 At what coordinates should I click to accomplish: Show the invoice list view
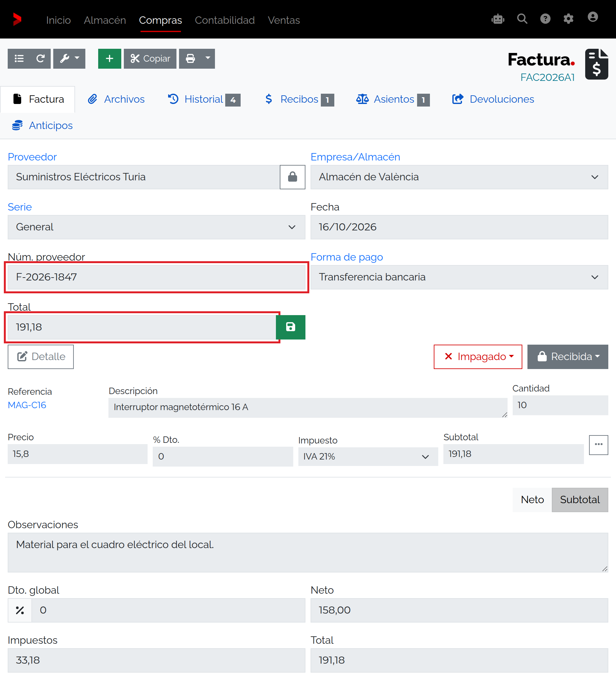click(19, 59)
